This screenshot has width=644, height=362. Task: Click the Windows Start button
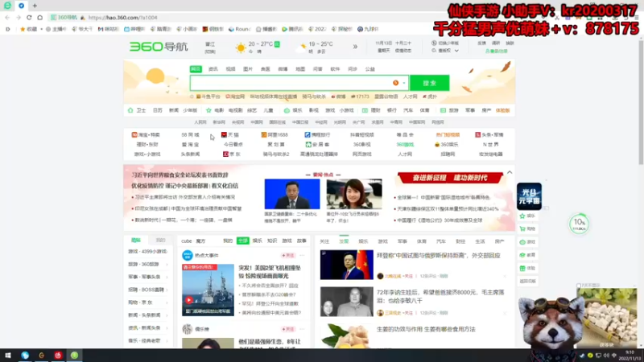[x=7, y=356]
